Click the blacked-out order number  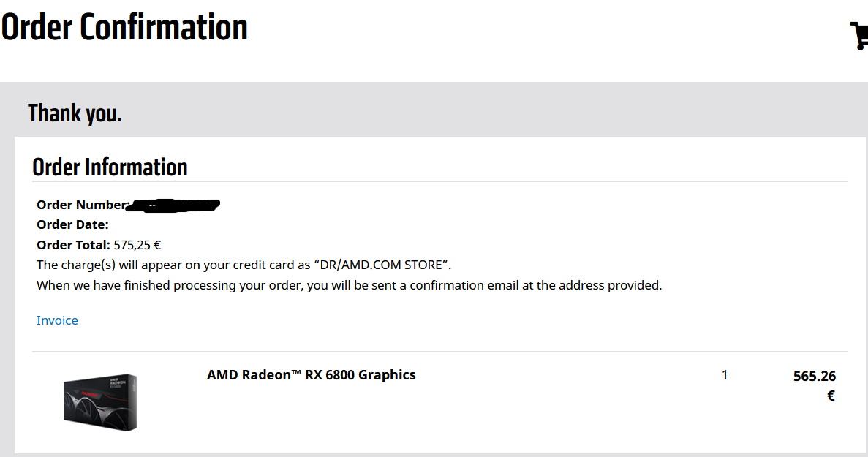[x=174, y=205]
